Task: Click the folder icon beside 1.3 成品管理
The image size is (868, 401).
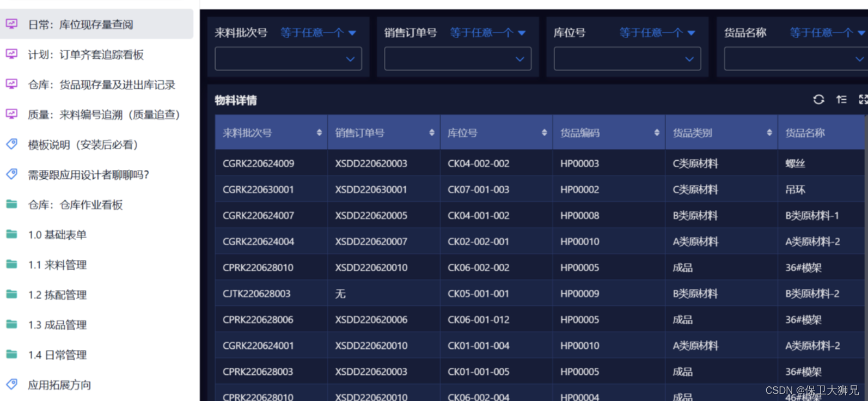Action: (x=11, y=324)
